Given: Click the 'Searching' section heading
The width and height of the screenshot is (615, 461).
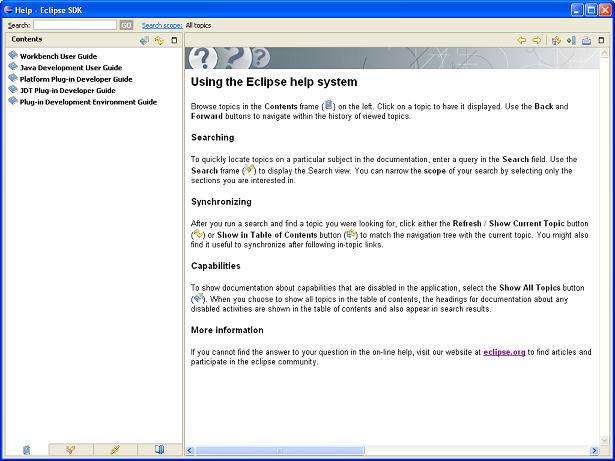Looking at the screenshot, I should (213, 137).
